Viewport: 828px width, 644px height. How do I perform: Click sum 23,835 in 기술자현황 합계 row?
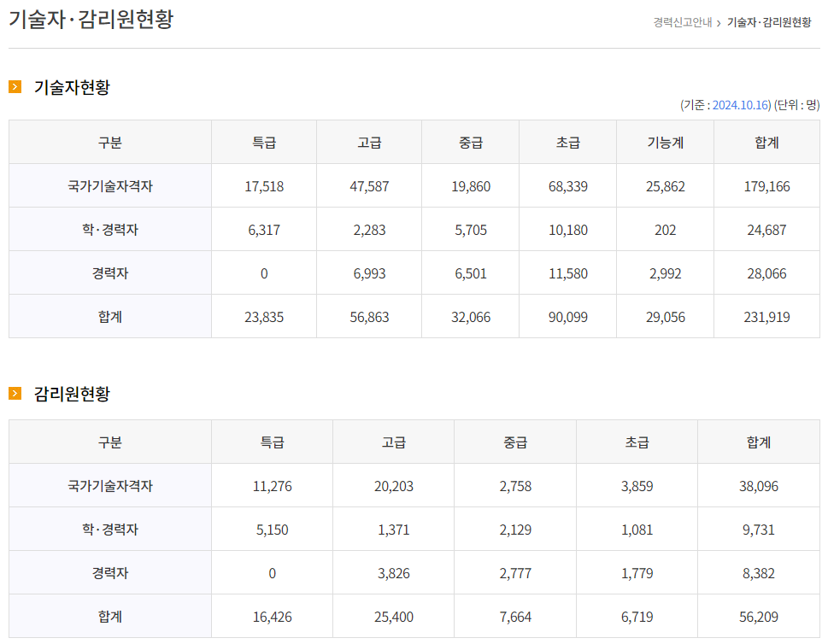tap(264, 317)
